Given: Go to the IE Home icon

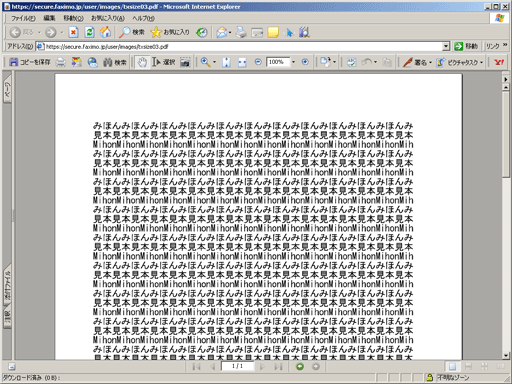Looking at the screenshot, I should pos(105,32).
